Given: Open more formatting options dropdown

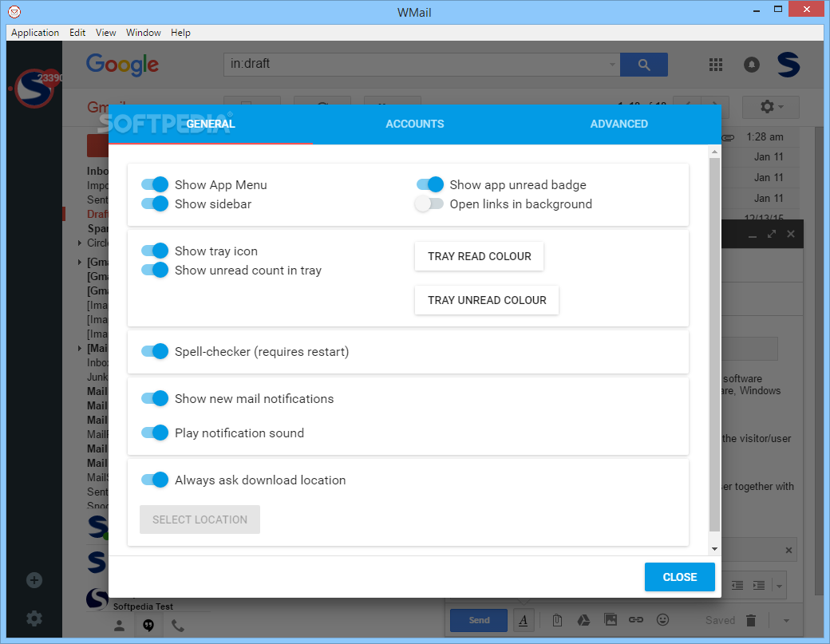Looking at the screenshot, I should tap(779, 586).
